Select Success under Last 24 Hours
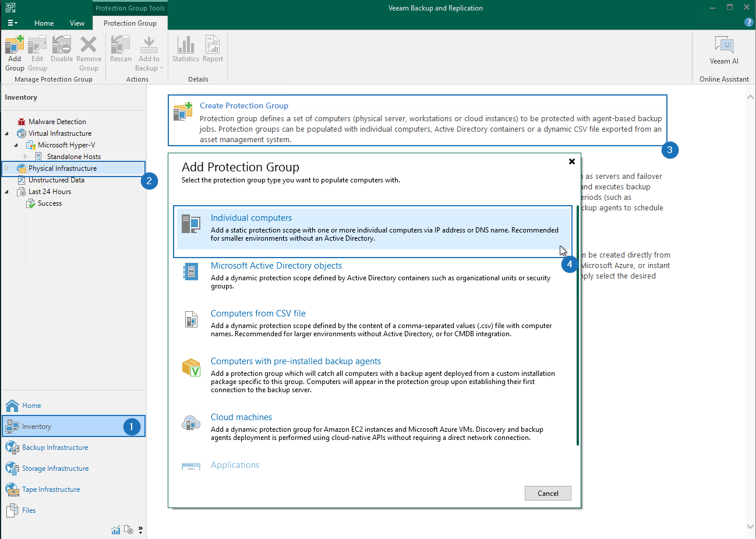756x539 pixels. (x=50, y=203)
